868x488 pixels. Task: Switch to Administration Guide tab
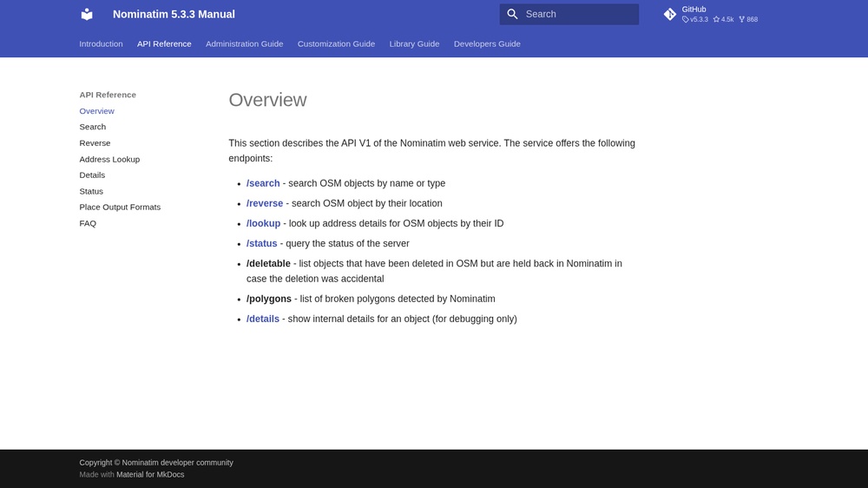coord(244,43)
